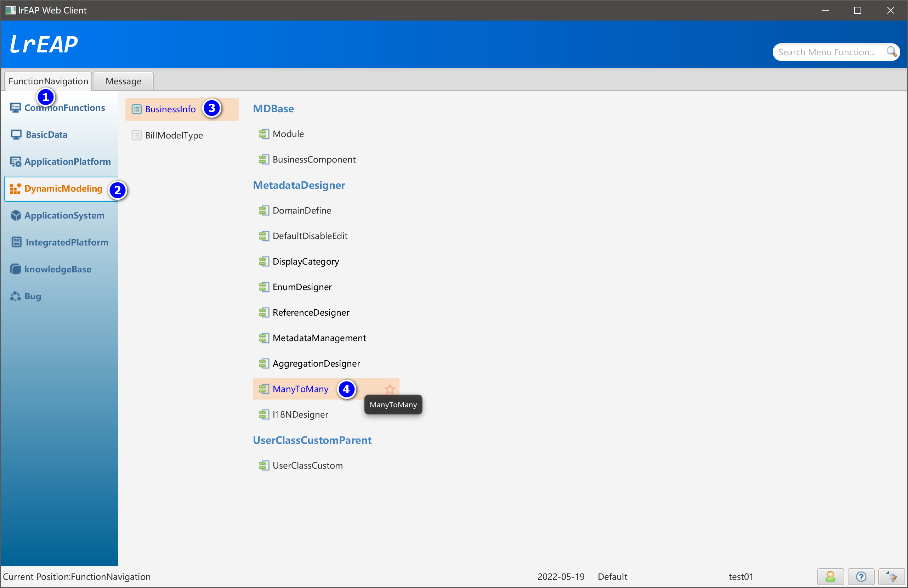Open the CommonFunctions sidebar category
This screenshot has height=588, width=908.
(61, 108)
